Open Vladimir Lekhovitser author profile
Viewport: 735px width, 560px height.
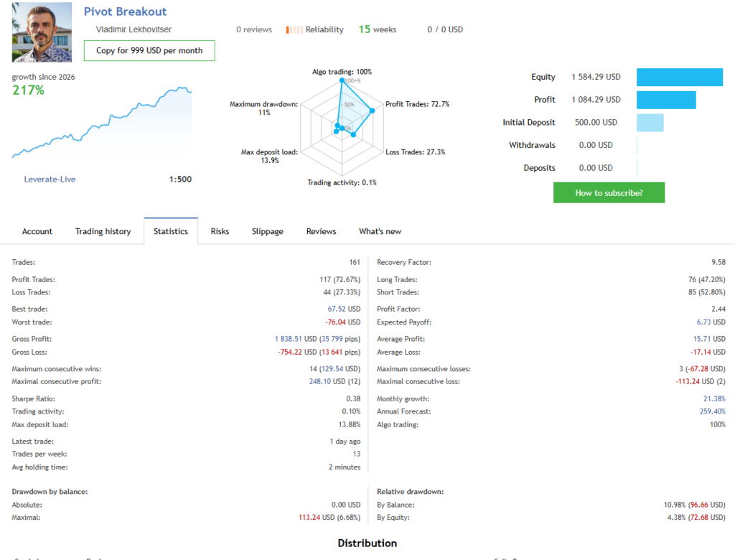coord(134,29)
